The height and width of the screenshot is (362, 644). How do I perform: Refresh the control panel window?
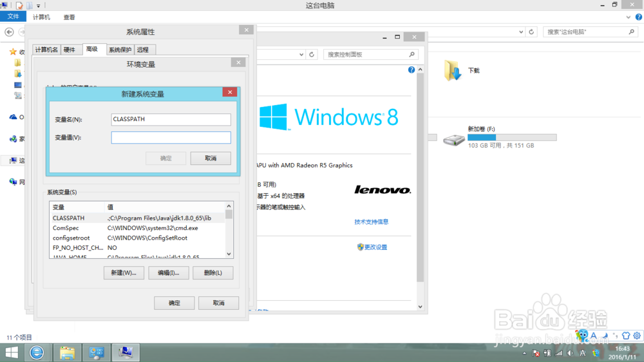tap(312, 54)
